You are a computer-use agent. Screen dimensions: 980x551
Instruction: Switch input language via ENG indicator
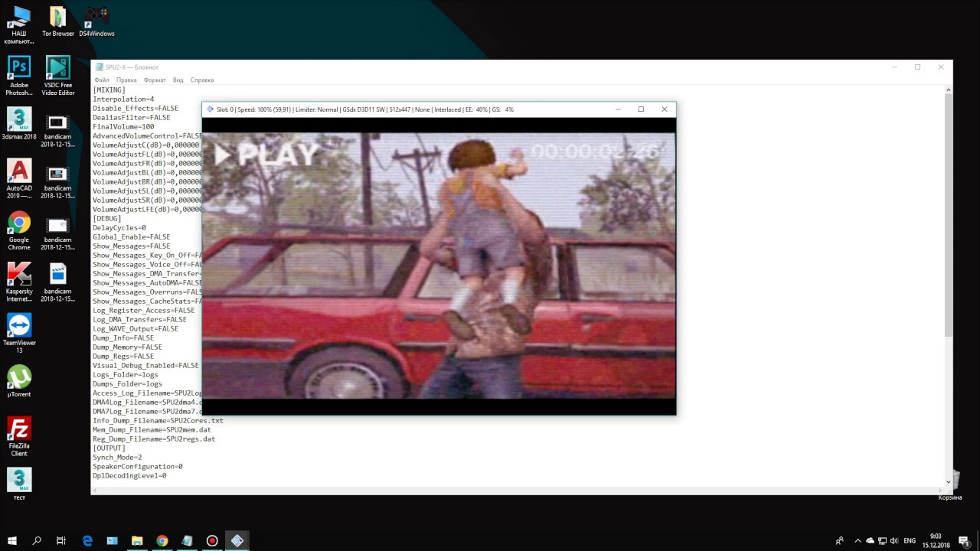tap(910, 540)
